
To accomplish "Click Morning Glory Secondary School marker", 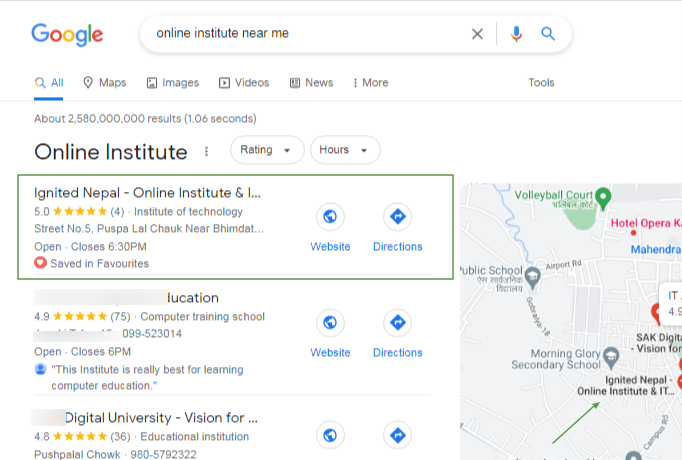I will click(x=612, y=357).
